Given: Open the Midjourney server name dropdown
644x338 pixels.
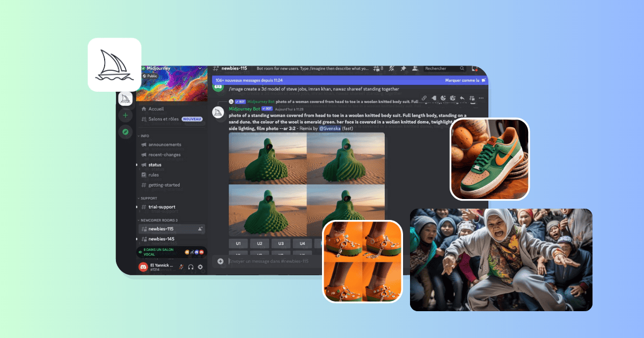Looking at the screenshot, I should click(200, 69).
